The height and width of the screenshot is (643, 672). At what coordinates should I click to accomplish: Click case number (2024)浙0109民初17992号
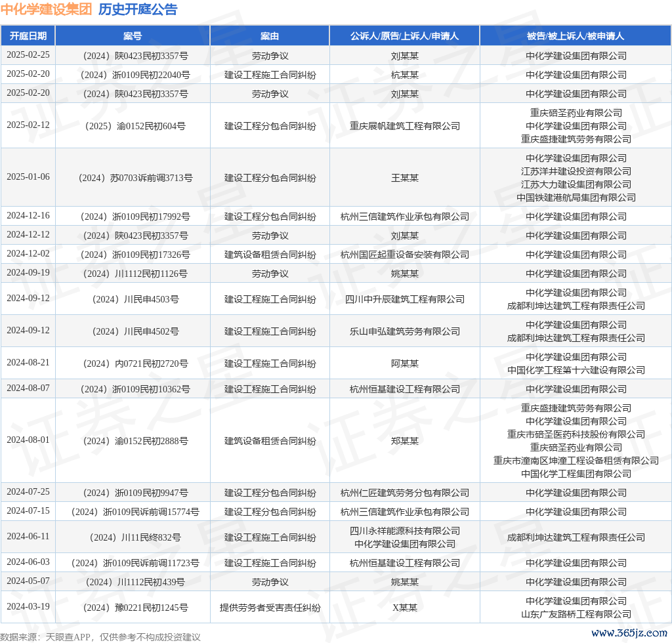(x=135, y=217)
